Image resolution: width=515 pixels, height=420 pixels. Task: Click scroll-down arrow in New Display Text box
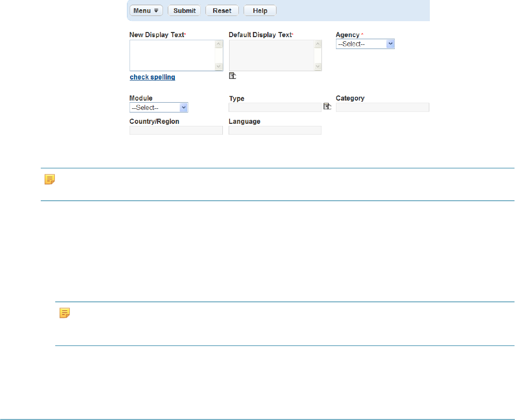[x=219, y=67]
